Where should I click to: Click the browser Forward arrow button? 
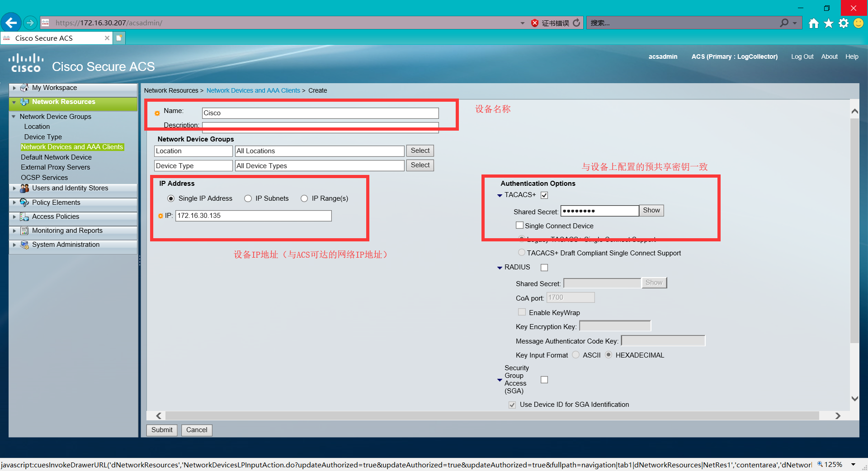30,23
